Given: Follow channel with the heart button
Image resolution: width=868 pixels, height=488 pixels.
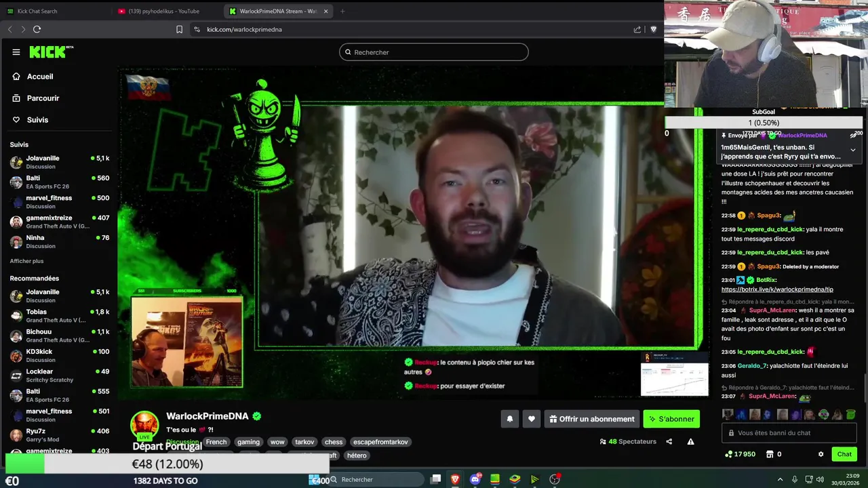Looking at the screenshot, I should coord(532,419).
